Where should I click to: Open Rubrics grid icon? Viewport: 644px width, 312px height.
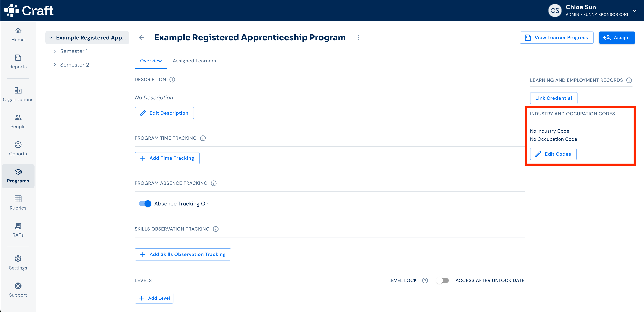point(18,199)
